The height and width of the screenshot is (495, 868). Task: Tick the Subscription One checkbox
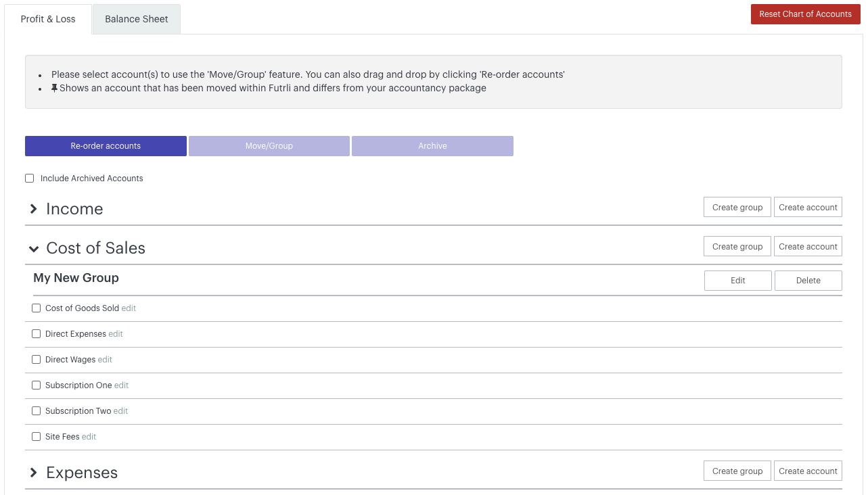tap(37, 385)
